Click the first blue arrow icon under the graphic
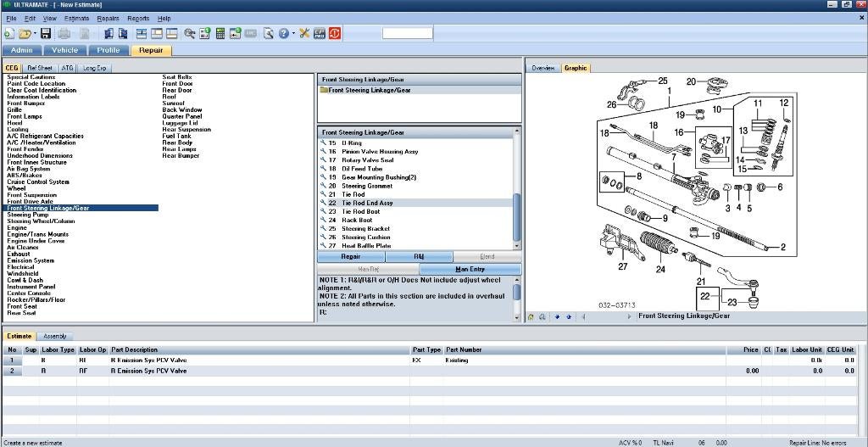 (557, 317)
